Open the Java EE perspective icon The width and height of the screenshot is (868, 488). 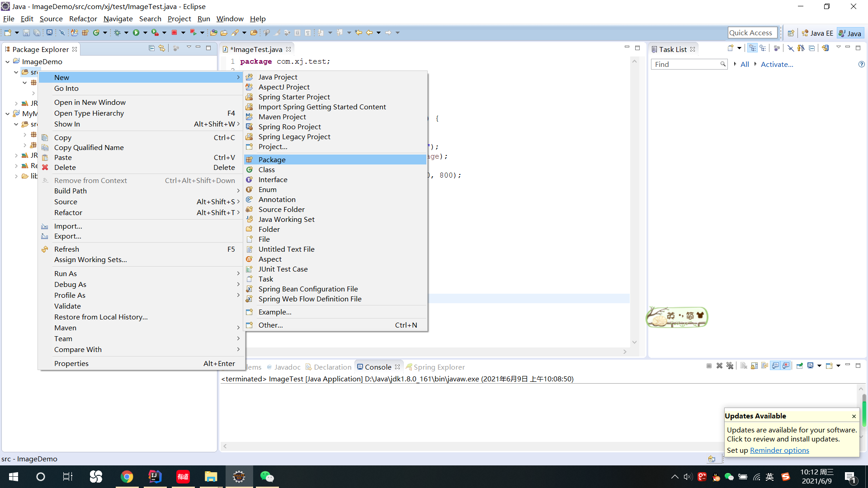click(x=817, y=33)
